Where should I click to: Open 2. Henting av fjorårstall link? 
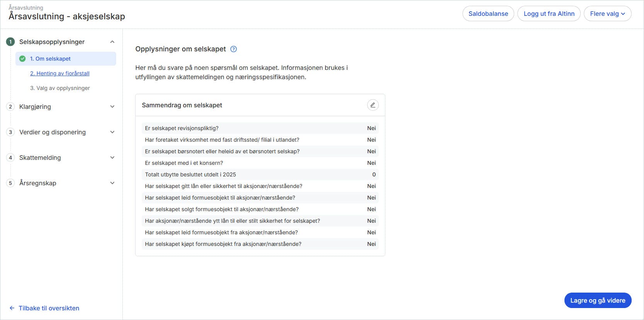click(60, 73)
